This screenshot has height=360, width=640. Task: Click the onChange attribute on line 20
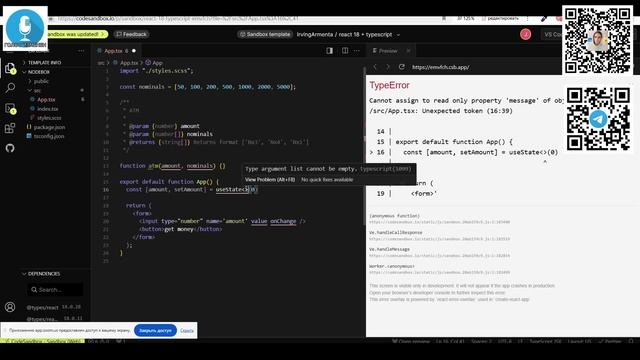coord(283,221)
